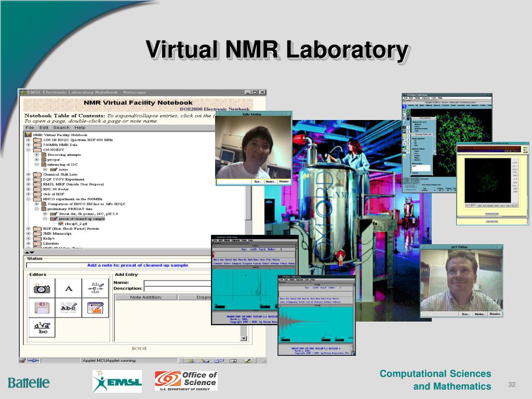Screen dimensions: 532x399
Task: Click the Description input field
Action: point(178,289)
